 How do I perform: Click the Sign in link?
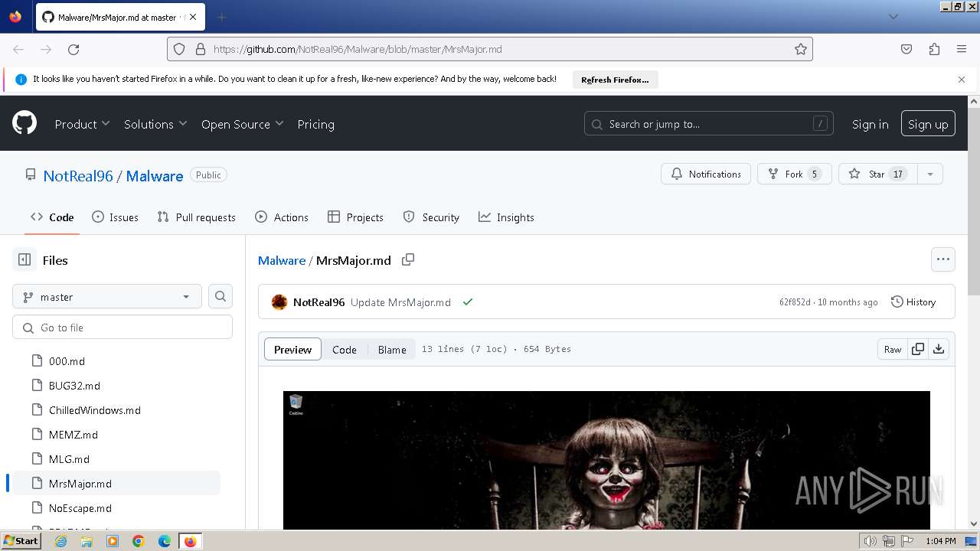[871, 124]
